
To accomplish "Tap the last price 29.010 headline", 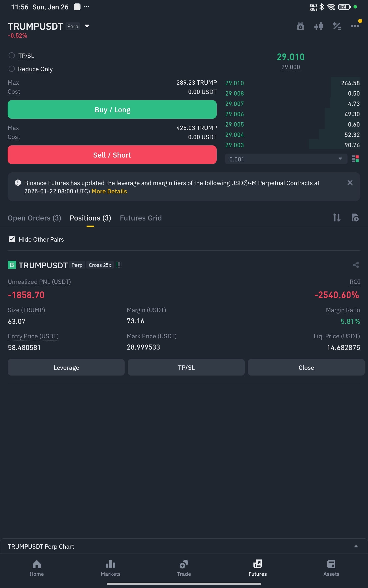I will [290, 57].
